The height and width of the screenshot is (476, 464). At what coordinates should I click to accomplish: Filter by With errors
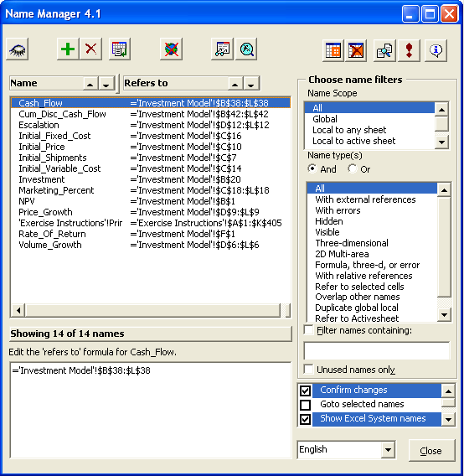(x=372, y=210)
